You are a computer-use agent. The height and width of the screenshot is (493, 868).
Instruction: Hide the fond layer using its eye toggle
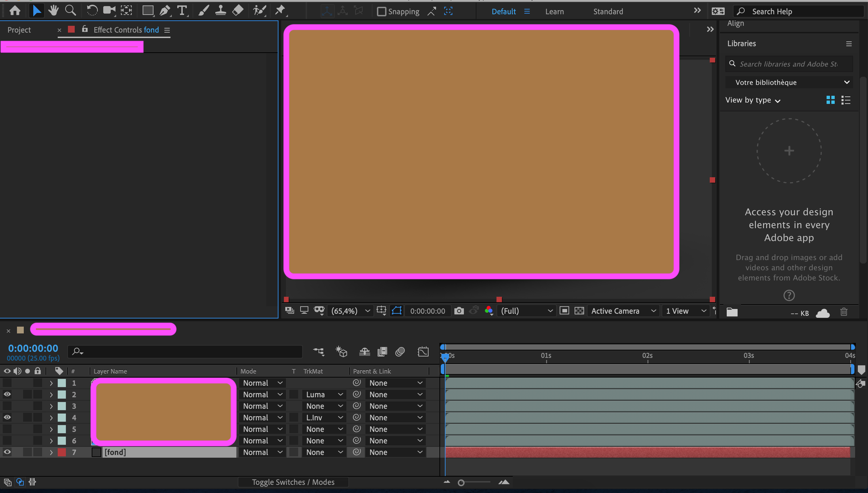click(x=7, y=452)
